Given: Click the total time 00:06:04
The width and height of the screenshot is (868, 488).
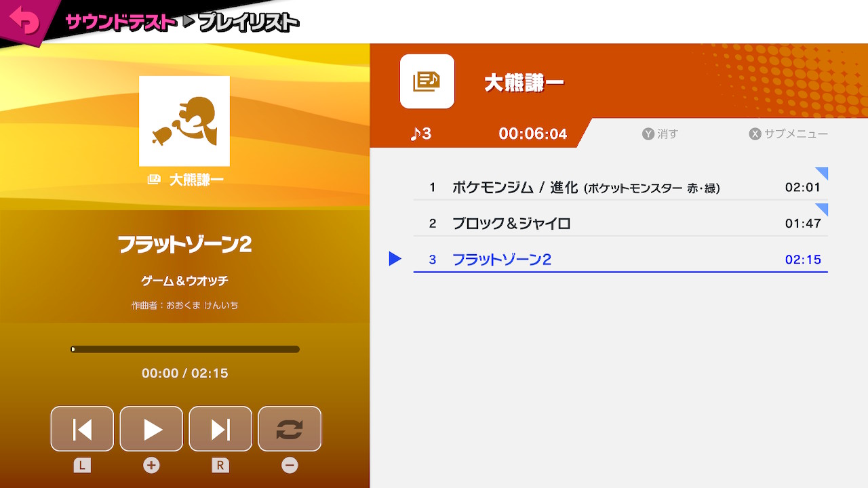Looking at the screenshot, I should point(532,134).
